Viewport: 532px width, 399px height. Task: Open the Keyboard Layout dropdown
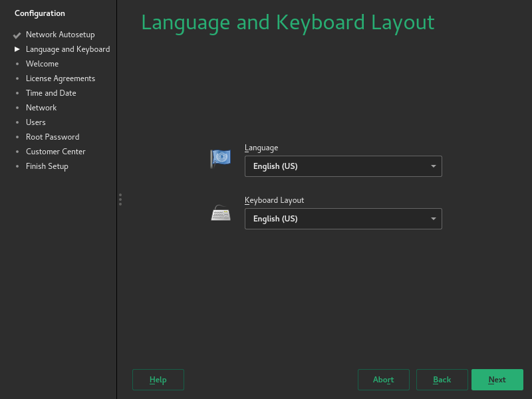point(343,219)
